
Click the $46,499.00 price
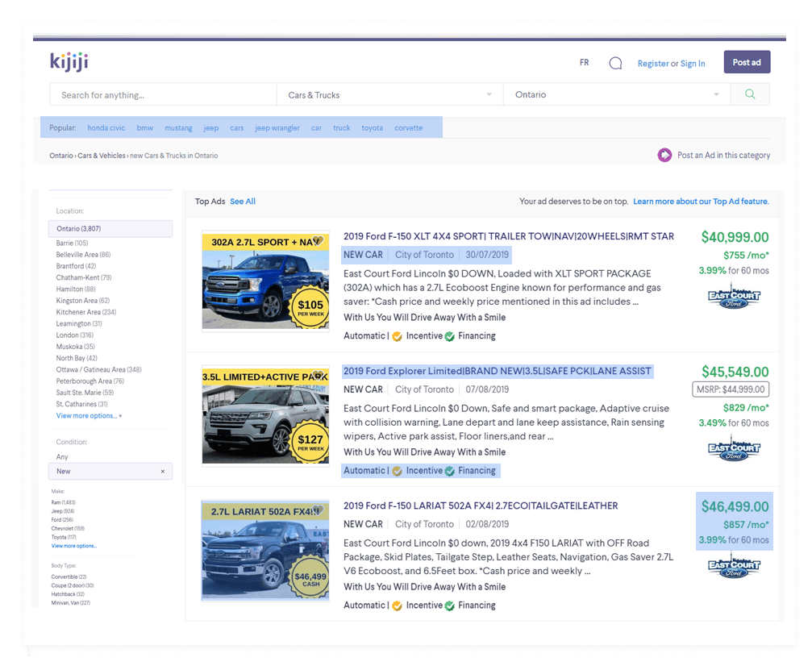[735, 506]
